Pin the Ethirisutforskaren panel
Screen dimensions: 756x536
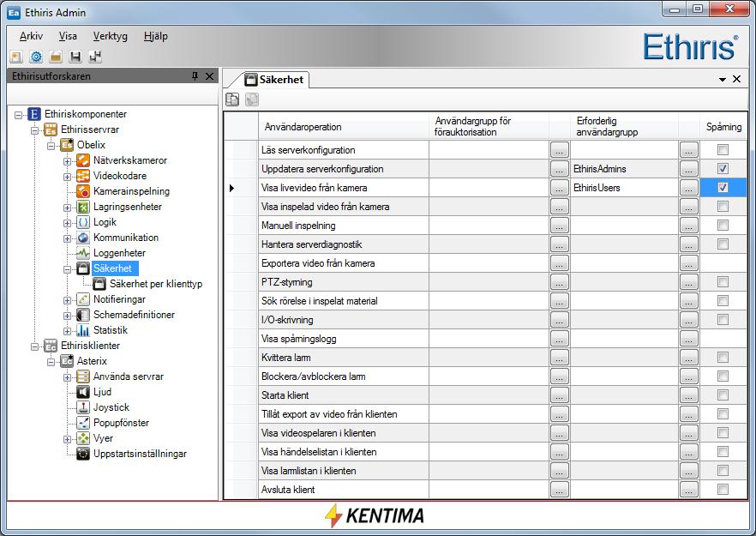click(195, 76)
